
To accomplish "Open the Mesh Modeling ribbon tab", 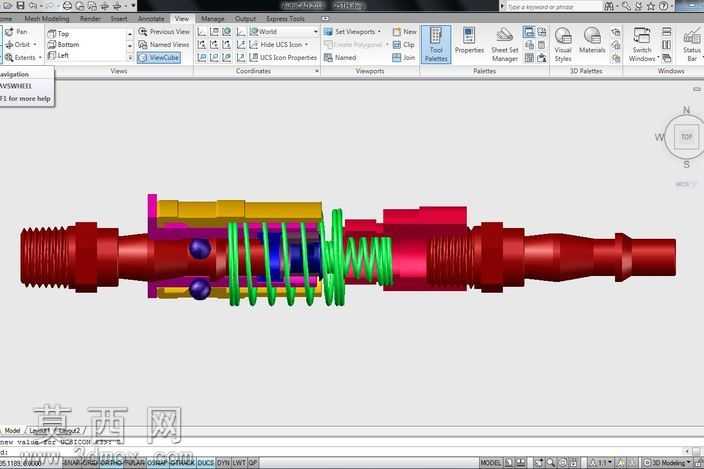I will coord(47,19).
